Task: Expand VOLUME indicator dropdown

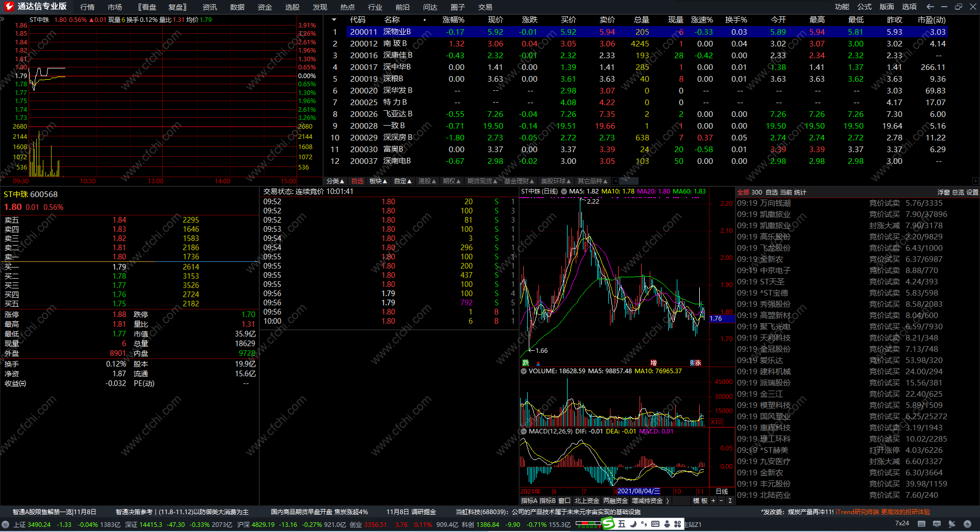Action: 523,371
